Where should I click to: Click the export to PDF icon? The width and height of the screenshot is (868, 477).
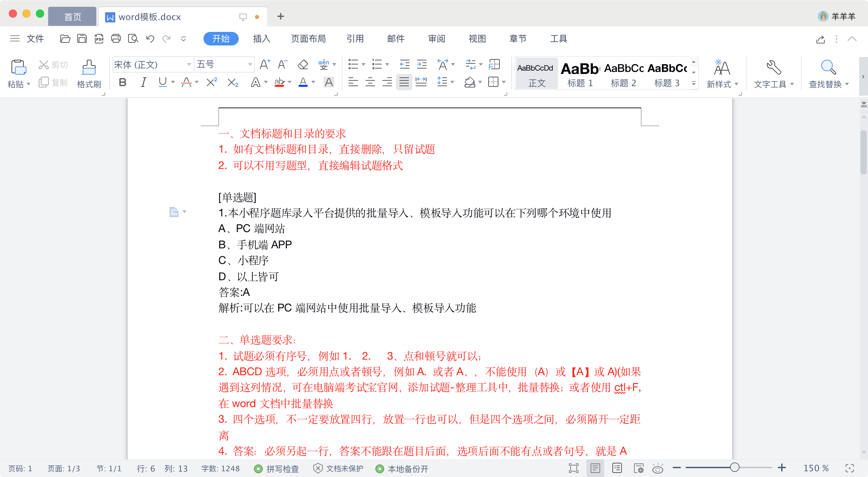[99, 39]
